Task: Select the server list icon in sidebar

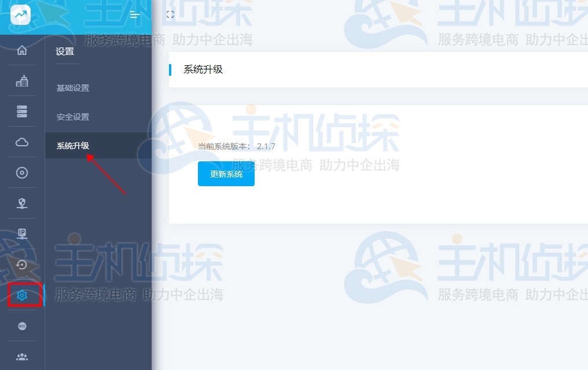Action: tap(21, 111)
